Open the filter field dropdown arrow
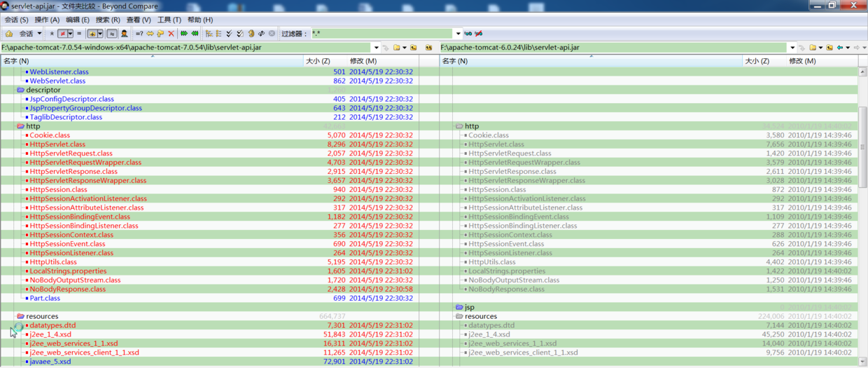This screenshot has width=868, height=368. [458, 33]
